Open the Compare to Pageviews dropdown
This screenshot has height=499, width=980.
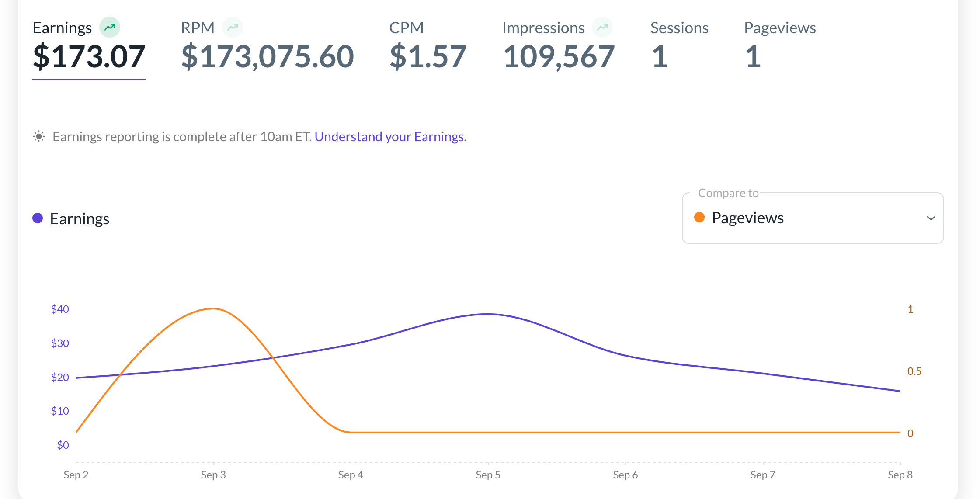coord(812,218)
